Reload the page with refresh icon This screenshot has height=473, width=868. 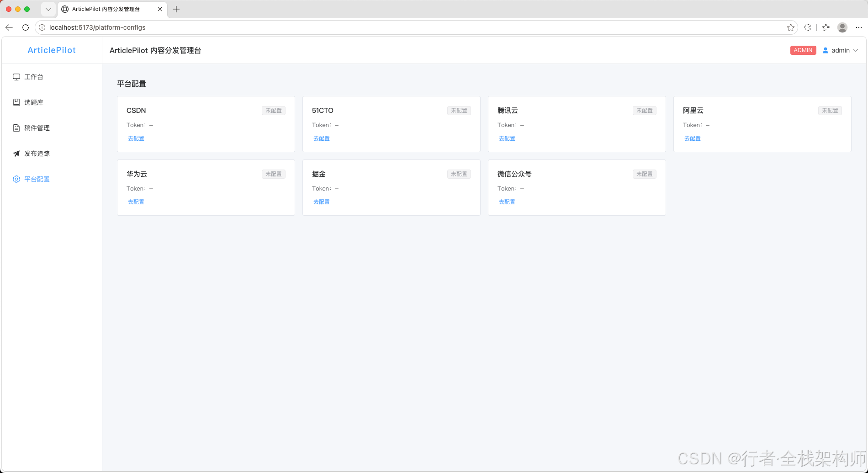point(26,27)
